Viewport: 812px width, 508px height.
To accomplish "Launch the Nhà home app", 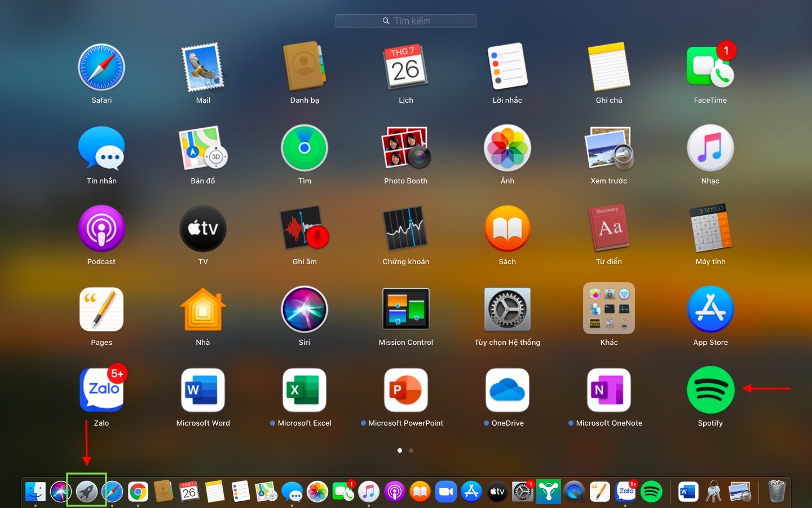I will pyautogui.click(x=203, y=309).
